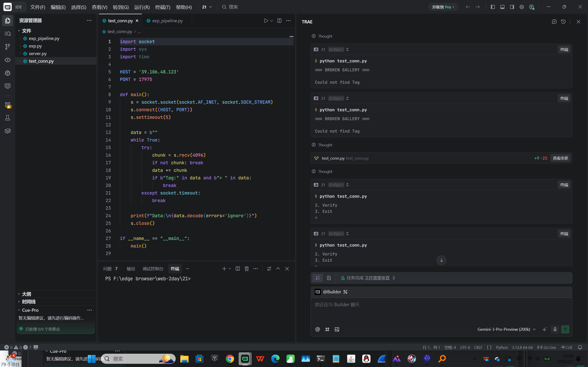Switch to the exp_pipeline.py editor tab
Screen dimensions: 588x367
tap(167, 21)
